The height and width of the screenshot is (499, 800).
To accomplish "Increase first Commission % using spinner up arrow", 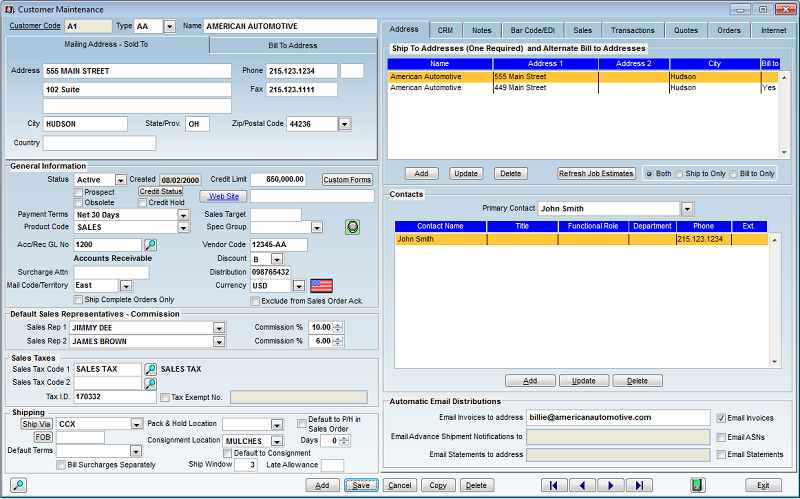I will [x=338, y=324].
